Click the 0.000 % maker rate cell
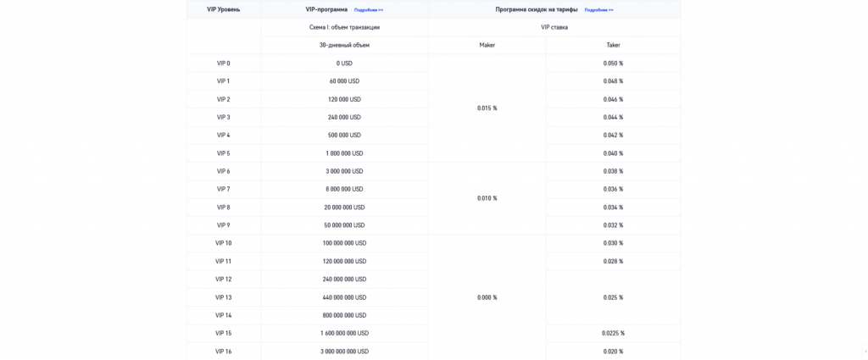868x360 pixels. (487, 297)
